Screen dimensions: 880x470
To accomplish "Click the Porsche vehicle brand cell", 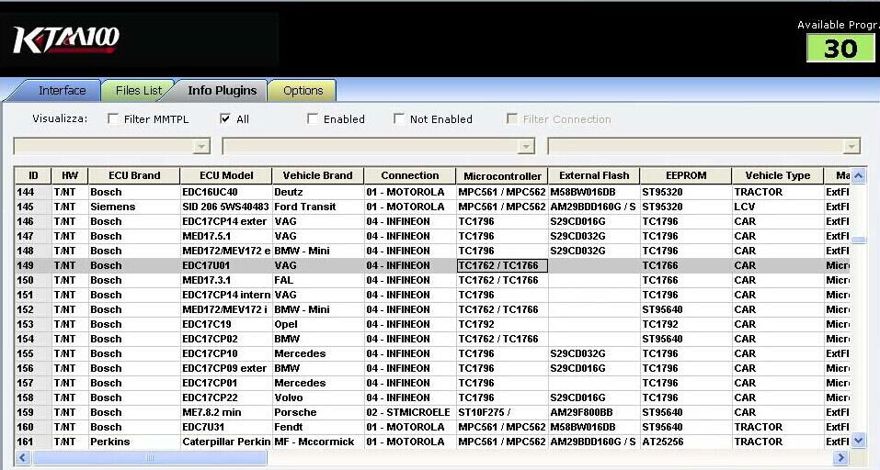I will (x=318, y=412).
